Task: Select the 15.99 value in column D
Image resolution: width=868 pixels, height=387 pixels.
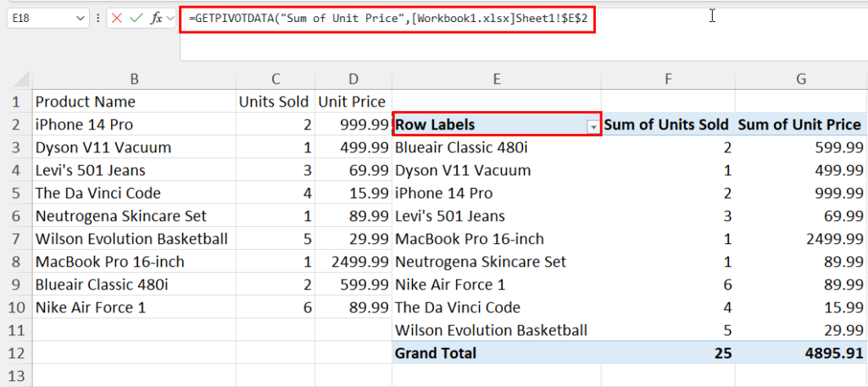Action: pyautogui.click(x=353, y=193)
